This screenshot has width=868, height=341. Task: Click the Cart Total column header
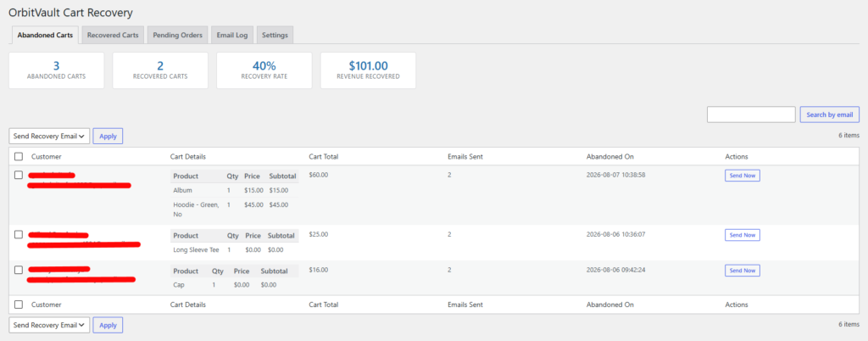pos(323,157)
